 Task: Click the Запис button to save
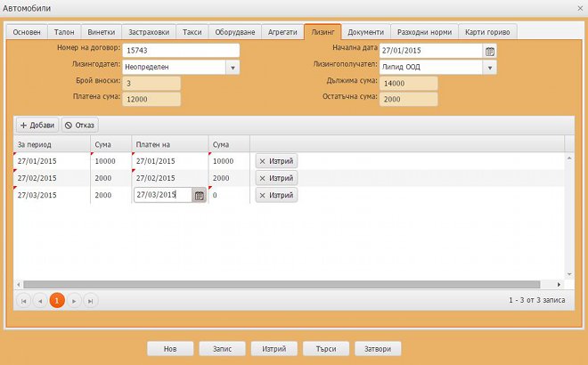coord(223,348)
